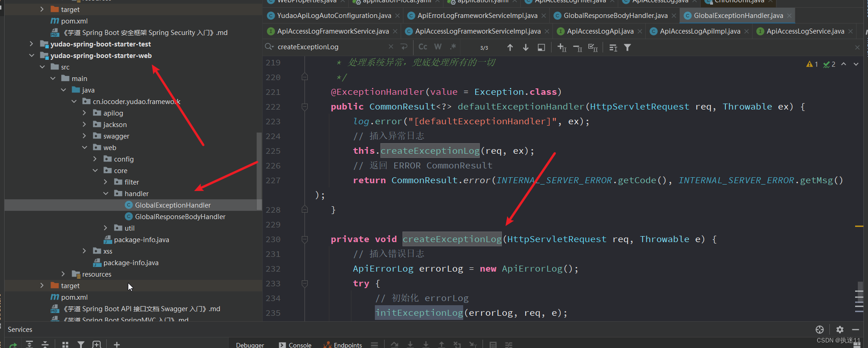868x348 pixels.
Task: Unselect occurrence icon in find bar
Action: (x=577, y=47)
